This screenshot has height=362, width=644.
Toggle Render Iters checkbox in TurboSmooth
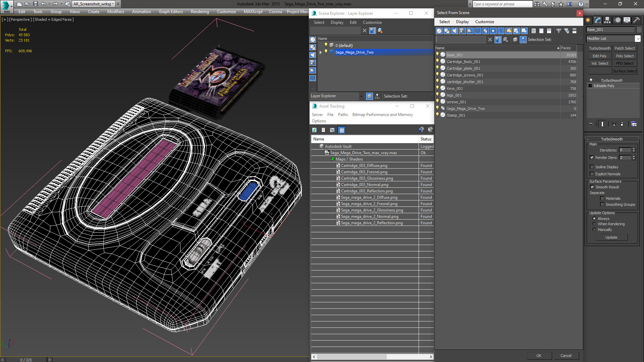pyautogui.click(x=592, y=158)
